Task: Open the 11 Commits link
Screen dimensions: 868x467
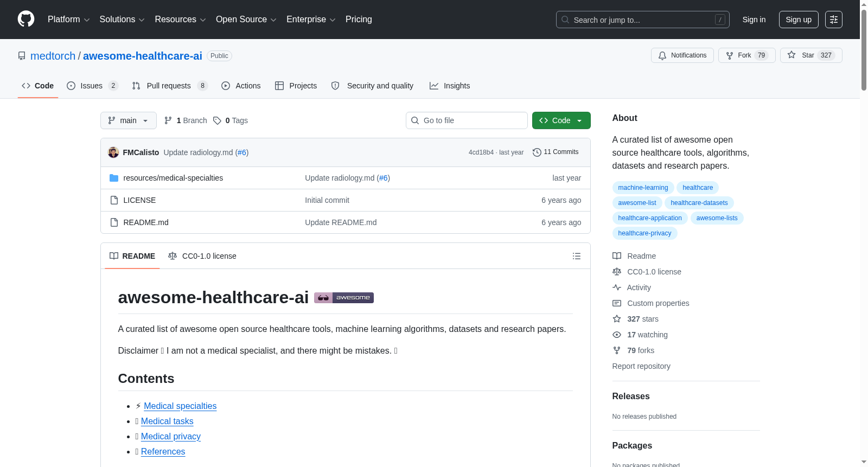Action: tap(556, 152)
